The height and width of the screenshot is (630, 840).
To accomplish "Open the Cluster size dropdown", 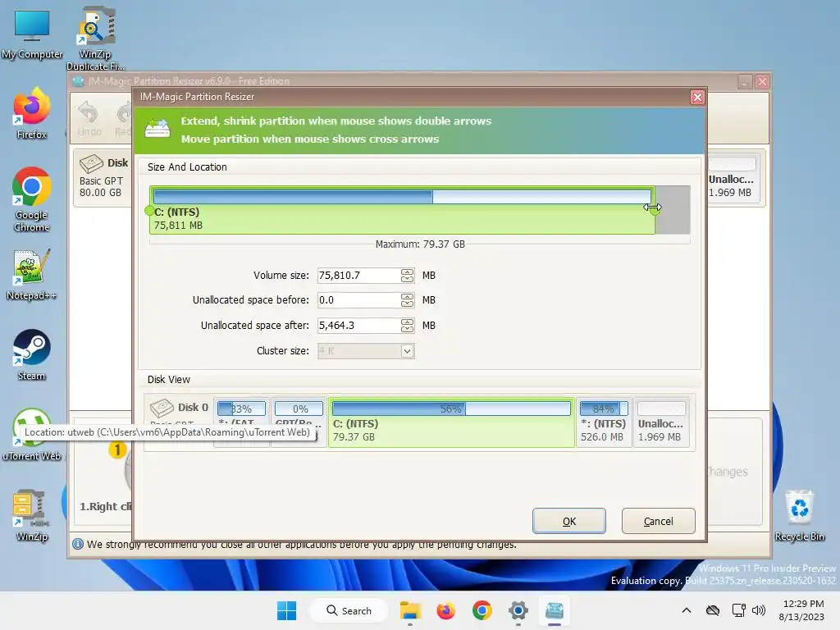I will click(x=407, y=351).
